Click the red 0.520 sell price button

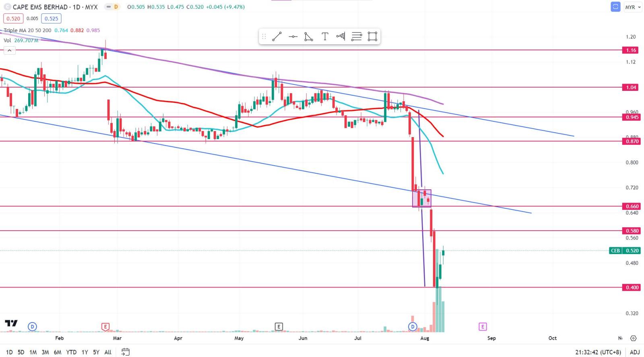[13, 18]
